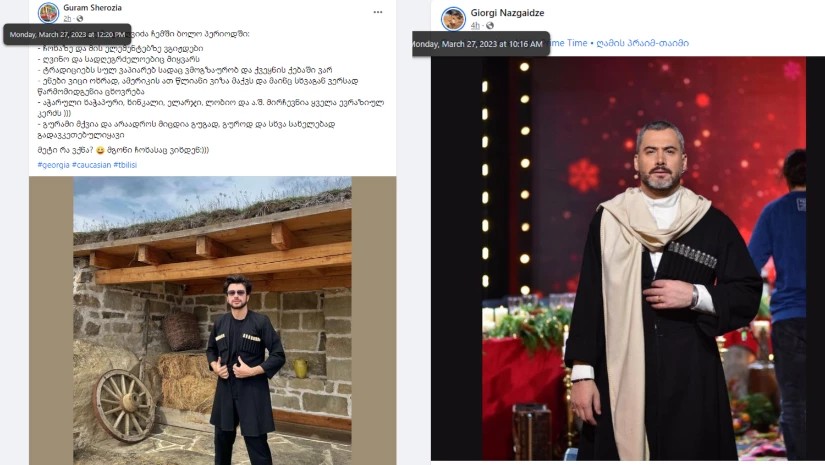Open the photo of man by stone wall
Screen dimensions: 825x465
click(212, 320)
